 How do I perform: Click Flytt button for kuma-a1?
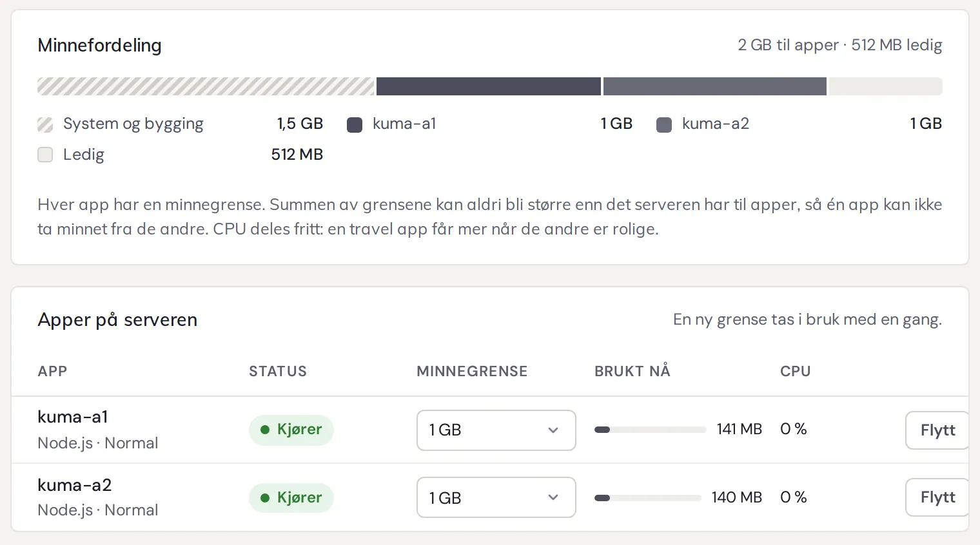937,430
